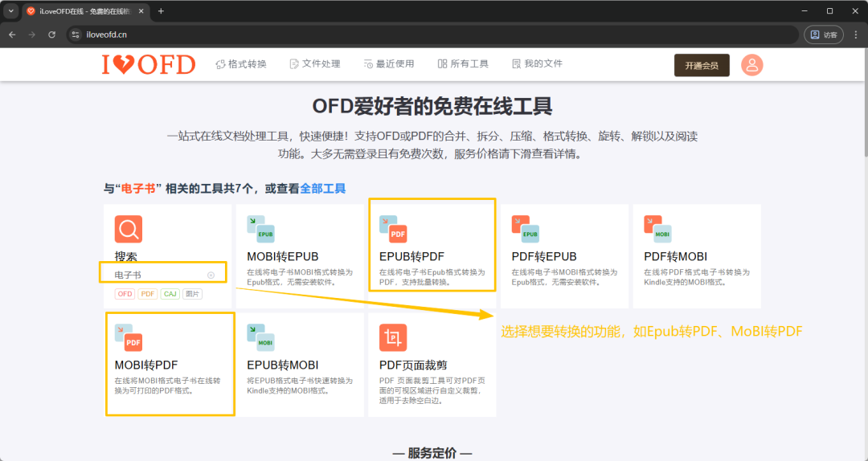This screenshot has height=461, width=868.
Task: Open the MOBI转EPUB card title
Action: [x=283, y=257]
